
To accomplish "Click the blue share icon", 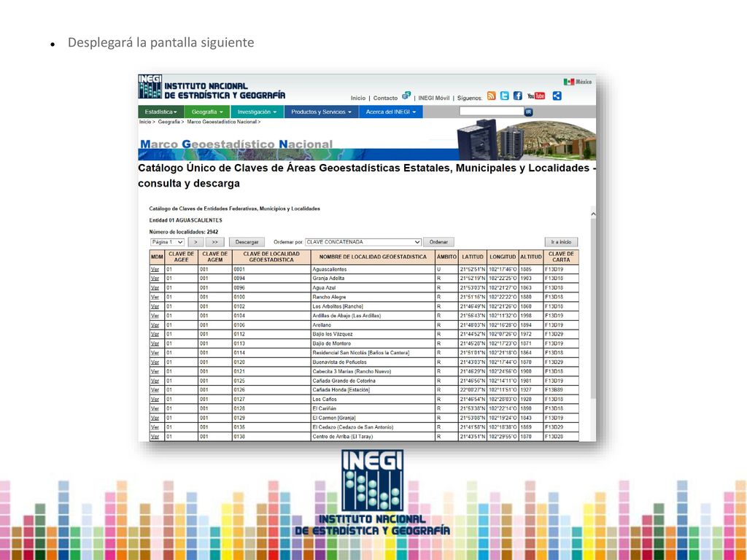I will point(557,96).
